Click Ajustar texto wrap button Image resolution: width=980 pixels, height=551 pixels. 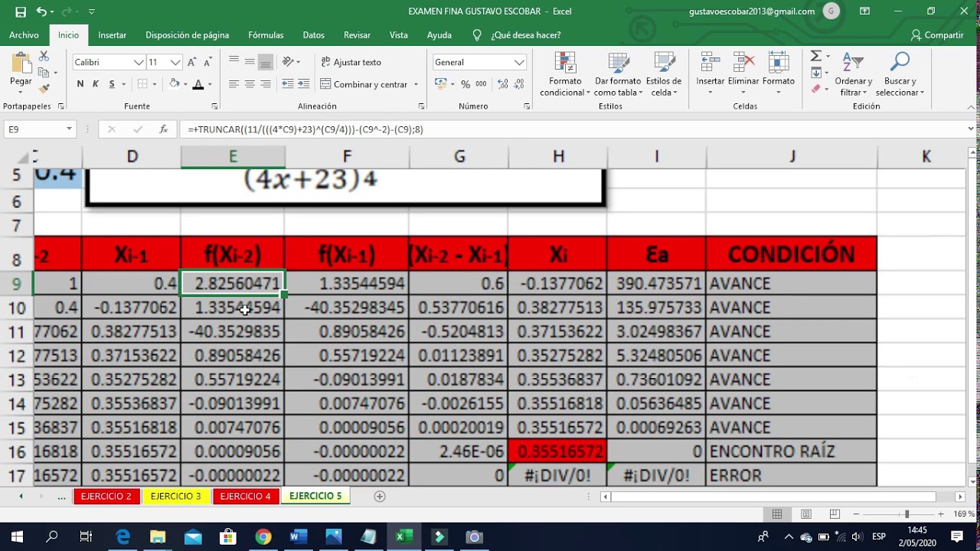pyautogui.click(x=351, y=62)
